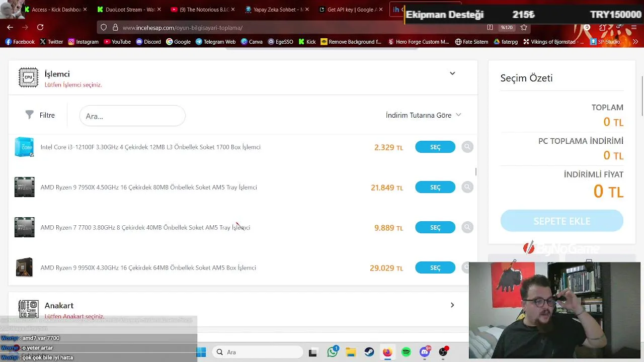This screenshot has width=644, height=362.
Task: Open details magnifier for Intel Core i3-12100F
Action: 467,147
